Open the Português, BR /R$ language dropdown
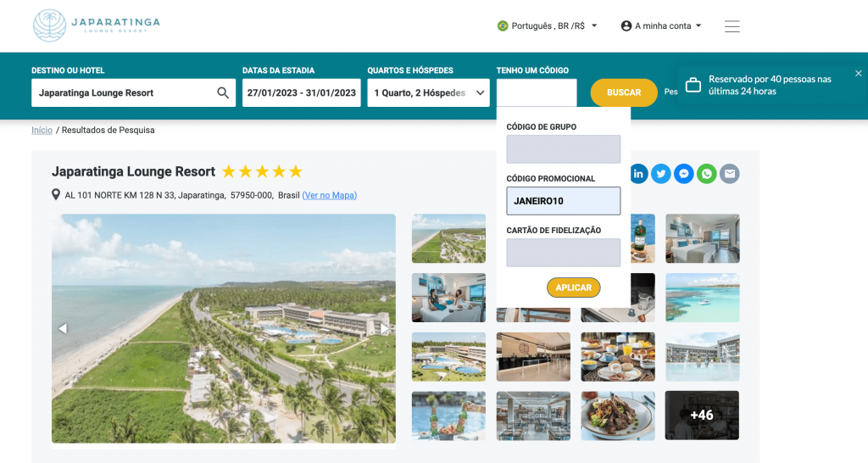This screenshot has height=463, width=868. (x=547, y=26)
